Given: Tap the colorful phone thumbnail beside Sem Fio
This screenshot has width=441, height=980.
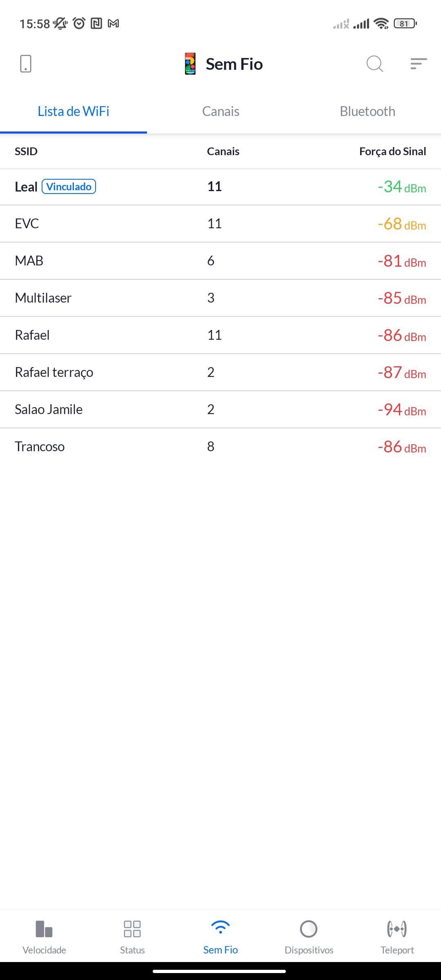Looking at the screenshot, I should click(190, 64).
